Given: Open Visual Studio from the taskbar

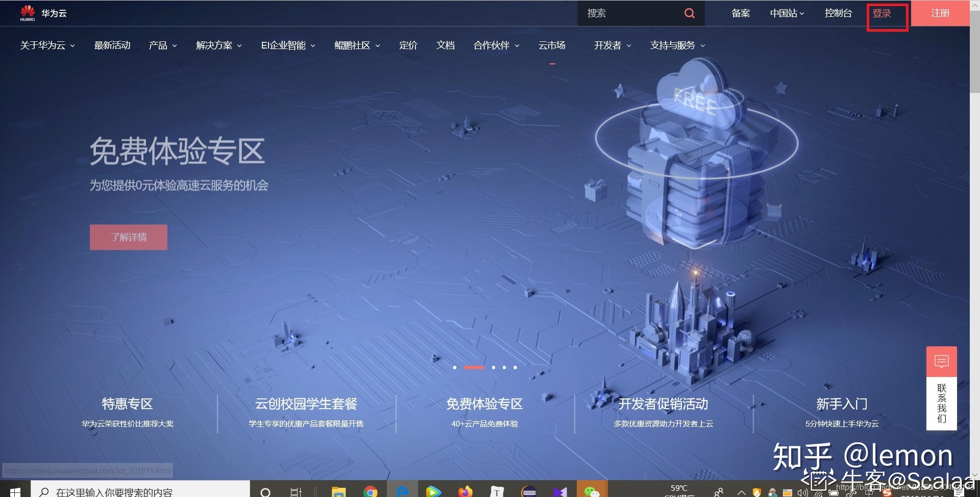Looking at the screenshot, I should coord(560,492).
